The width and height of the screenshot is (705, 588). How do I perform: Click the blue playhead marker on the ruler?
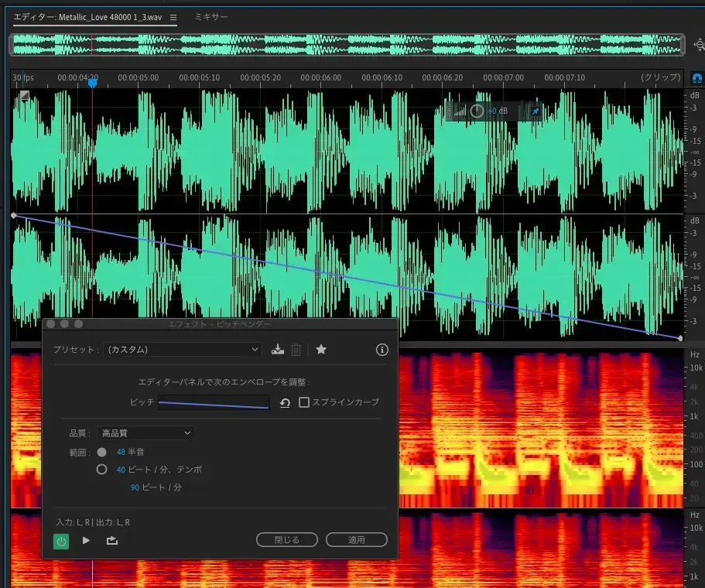click(92, 83)
